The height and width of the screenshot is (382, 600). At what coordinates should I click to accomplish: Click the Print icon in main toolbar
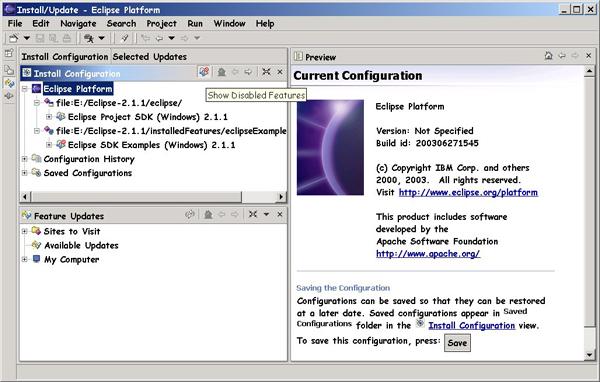coord(67,38)
